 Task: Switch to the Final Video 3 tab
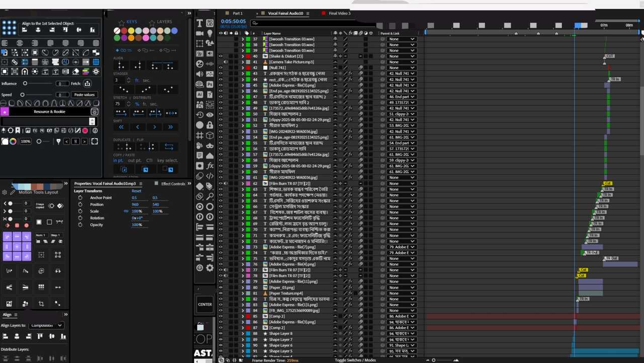point(340,13)
